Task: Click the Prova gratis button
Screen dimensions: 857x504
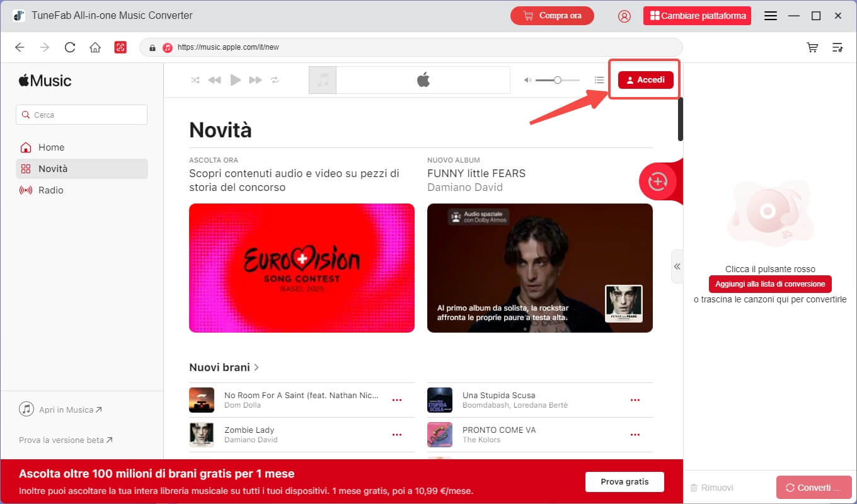Action: (x=624, y=481)
